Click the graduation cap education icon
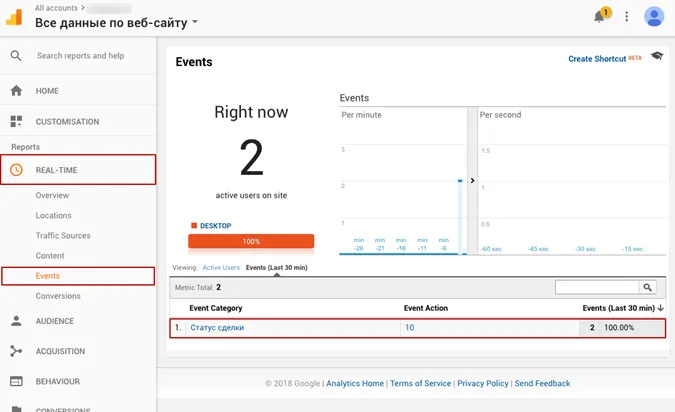This screenshot has width=675, height=412. pyautogui.click(x=657, y=56)
